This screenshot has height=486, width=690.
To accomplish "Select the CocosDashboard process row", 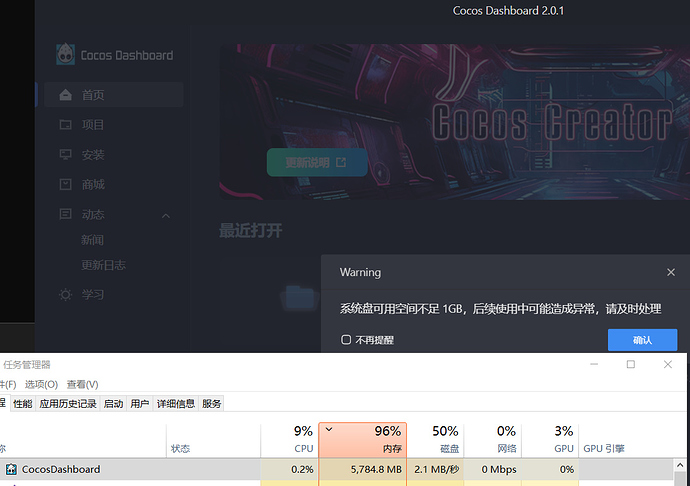I will 337,469.
